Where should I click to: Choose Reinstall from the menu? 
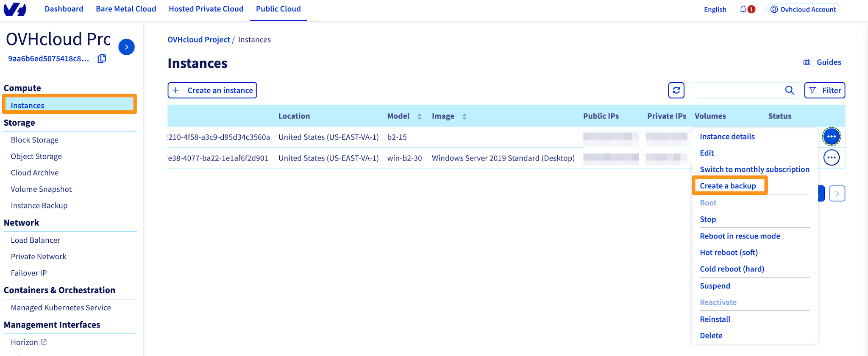715,320
